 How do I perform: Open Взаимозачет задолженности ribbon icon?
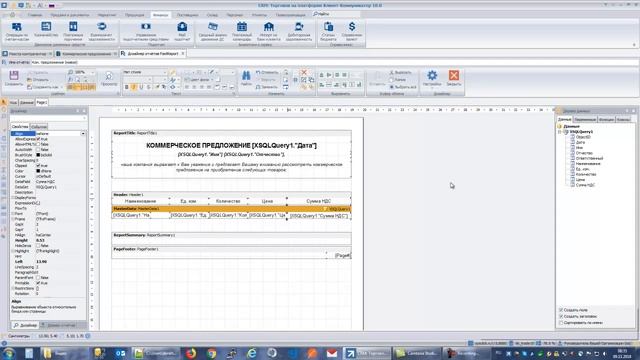pos(102,27)
